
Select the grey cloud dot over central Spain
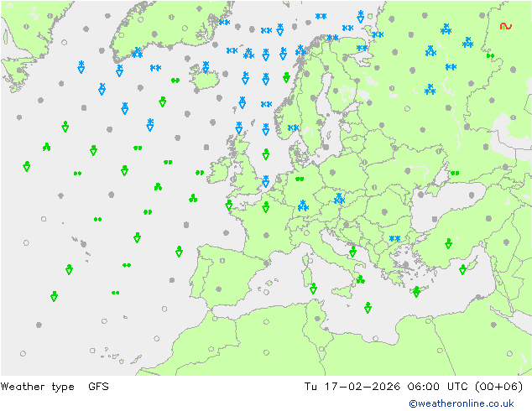219,289
